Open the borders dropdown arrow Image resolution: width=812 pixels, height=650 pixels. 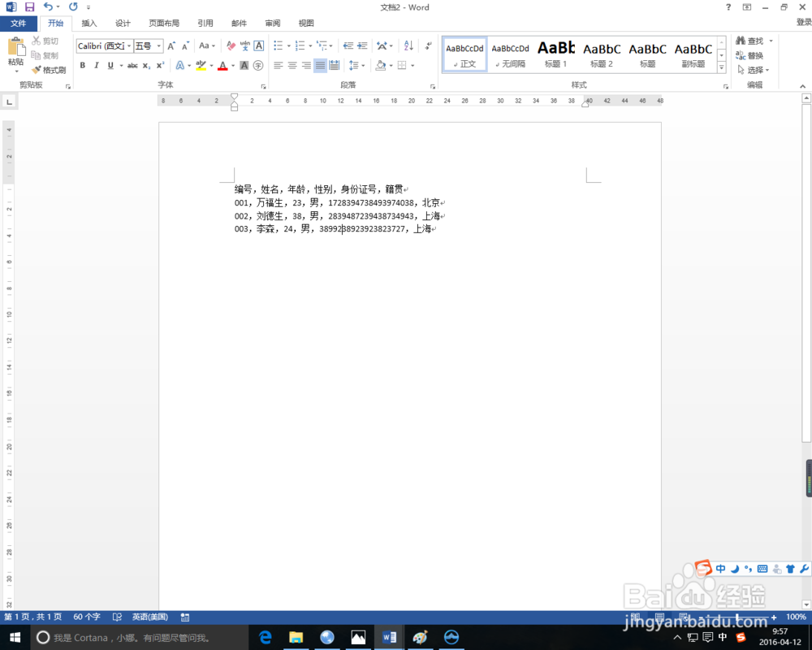coord(412,65)
